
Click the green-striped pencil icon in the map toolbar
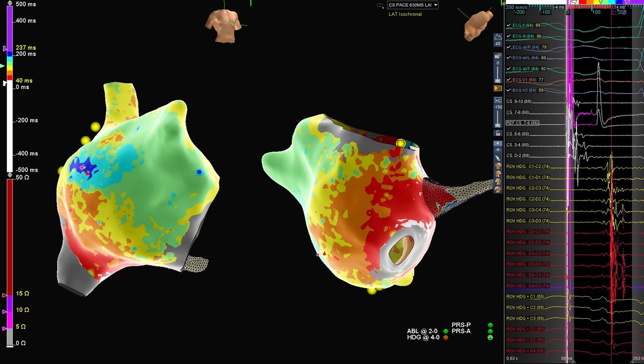click(x=498, y=159)
